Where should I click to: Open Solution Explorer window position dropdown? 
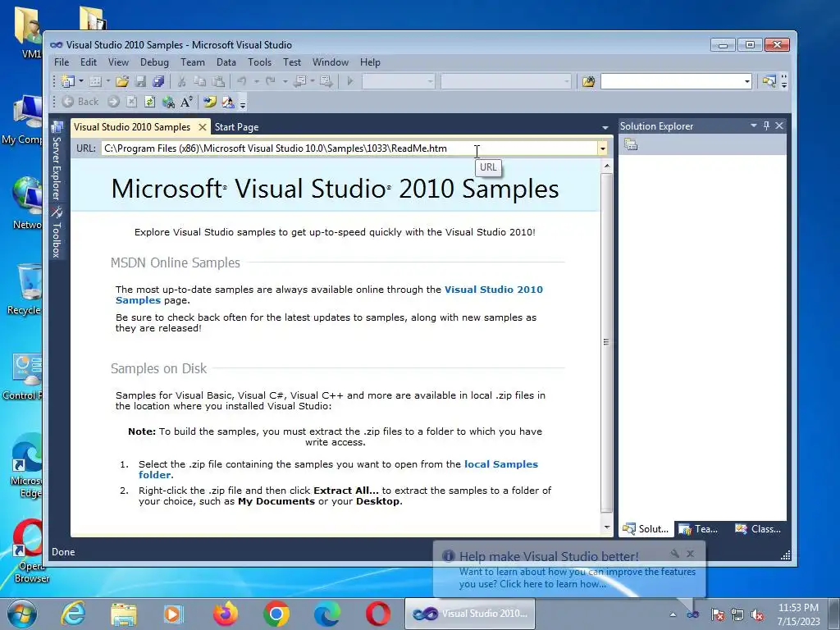point(754,126)
